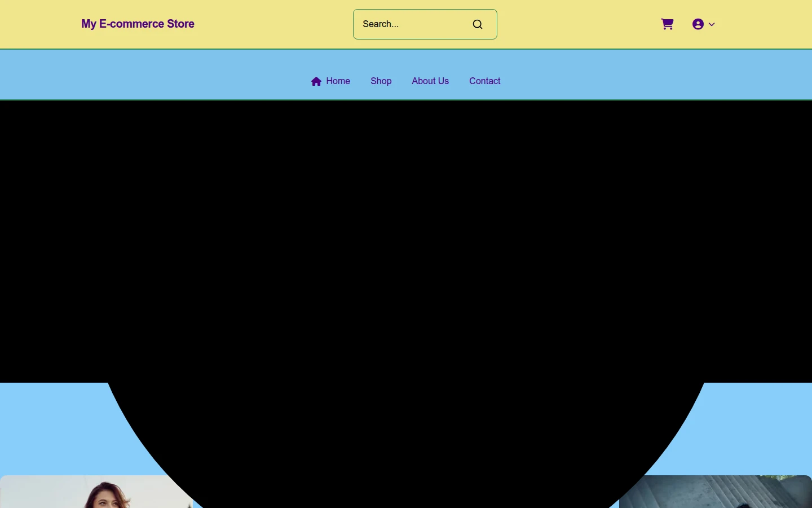Click the user account avatar icon
812x508 pixels.
(x=698, y=24)
